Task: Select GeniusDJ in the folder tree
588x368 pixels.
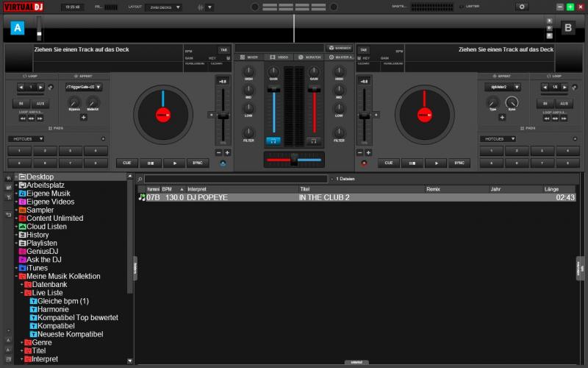Action: (x=42, y=251)
